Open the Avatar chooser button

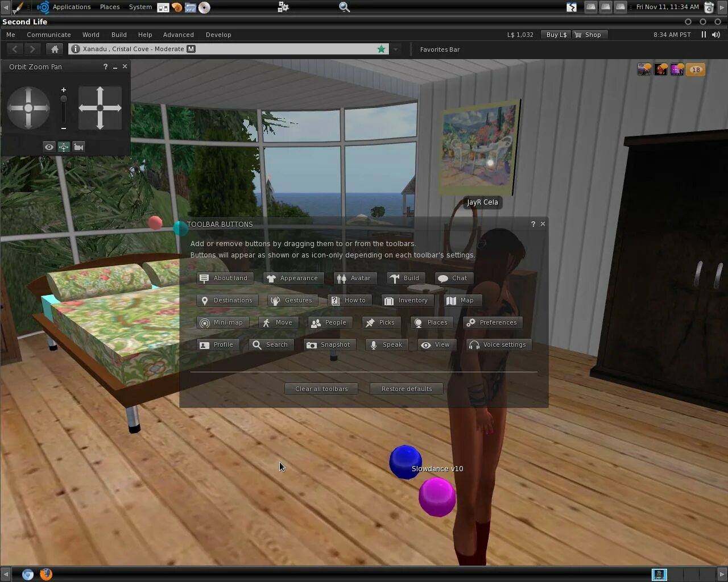pyautogui.click(x=355, y=278)
